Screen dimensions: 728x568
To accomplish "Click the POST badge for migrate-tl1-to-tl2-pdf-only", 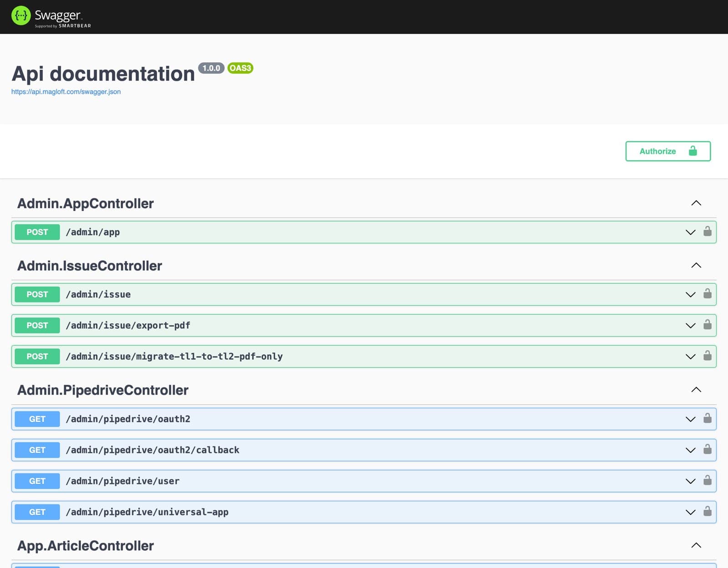I will pyautogui.click(x=37, y=356).
